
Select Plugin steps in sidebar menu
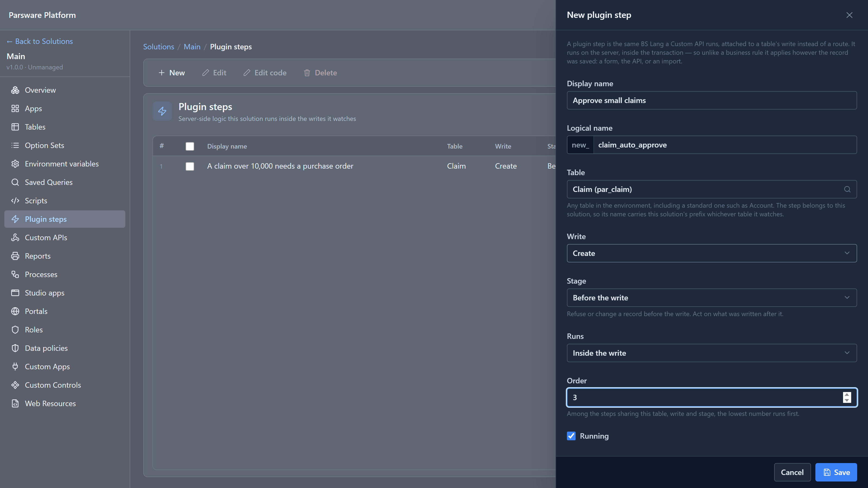[x=65, y=219]
